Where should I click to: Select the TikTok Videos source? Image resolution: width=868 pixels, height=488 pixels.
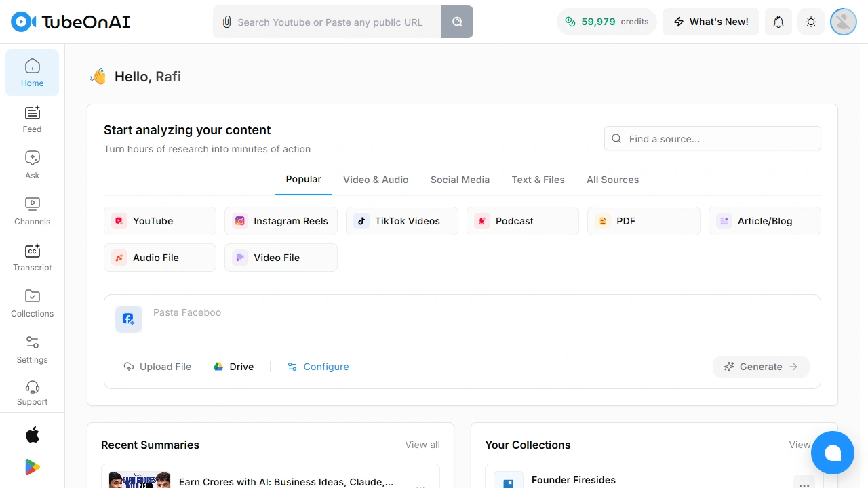pos(402,221)
